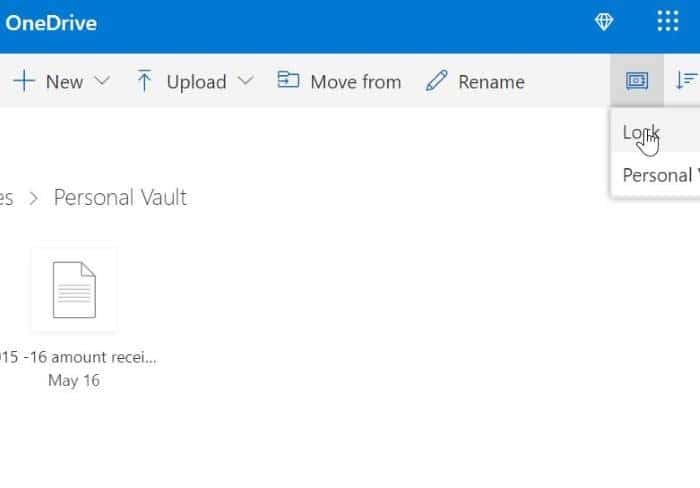Screen dimensions: 700x488
Task: Click the Personal Vault options icon
Action: tap(637, 81)
